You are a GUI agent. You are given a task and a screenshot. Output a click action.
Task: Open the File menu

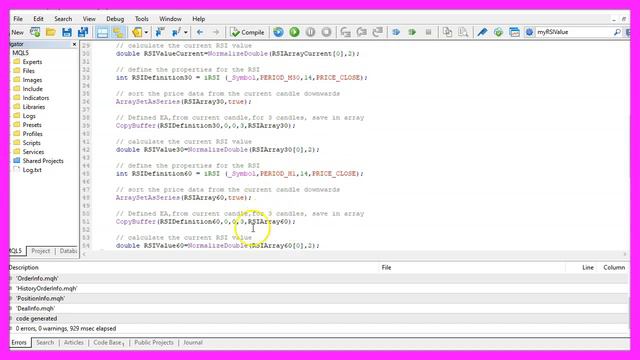pos(18,19)
